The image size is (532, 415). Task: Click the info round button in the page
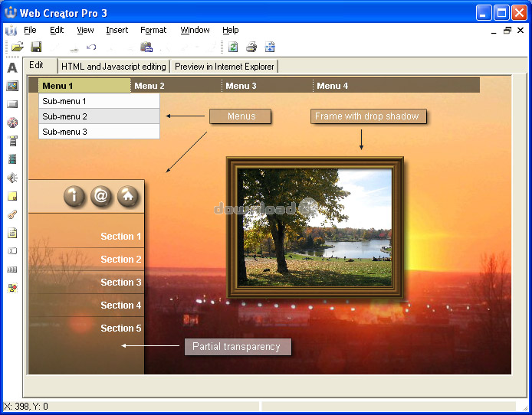[74, 196]
